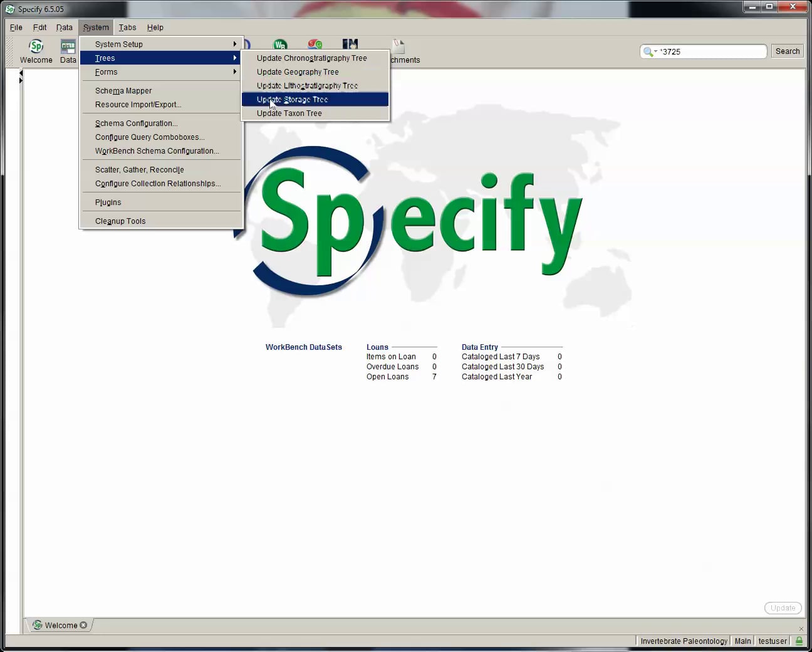812x652 pixels.
Task: Expand the System Setup submenu arrow
Action: click(235, 44)
